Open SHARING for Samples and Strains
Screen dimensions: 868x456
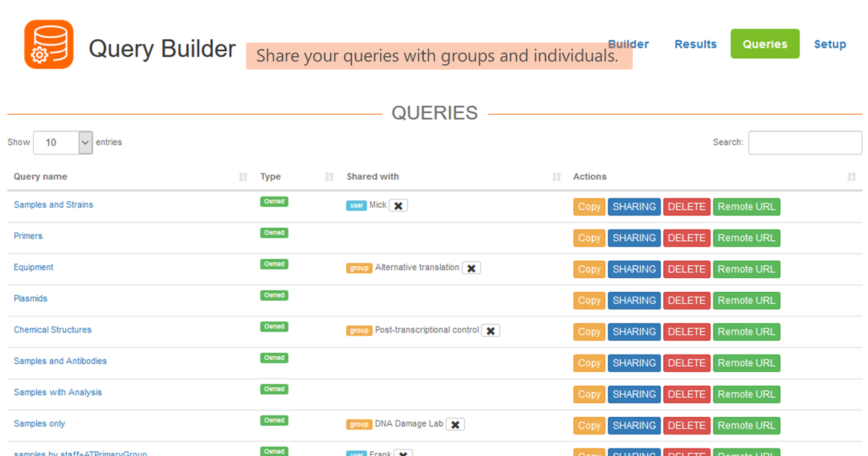pyautogui.click(x=634, y=207)
